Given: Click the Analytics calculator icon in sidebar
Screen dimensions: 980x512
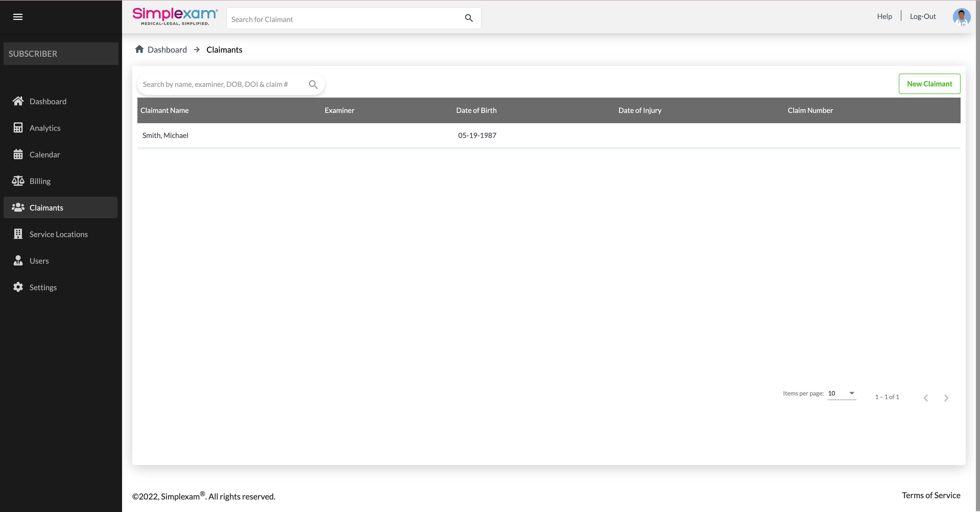Looking at the screenshot, I should point(18,128).
